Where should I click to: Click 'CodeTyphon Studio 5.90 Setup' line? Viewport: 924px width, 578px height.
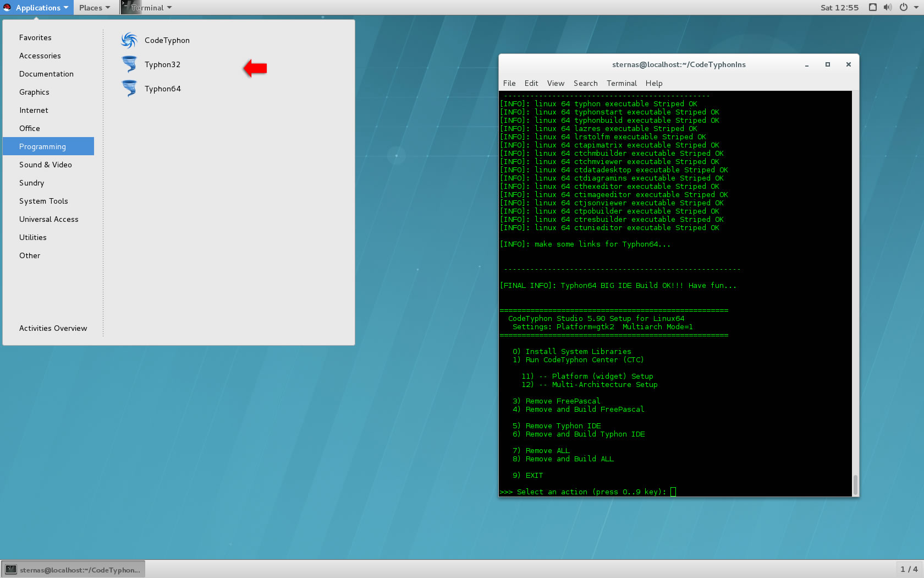pos(596,318)
